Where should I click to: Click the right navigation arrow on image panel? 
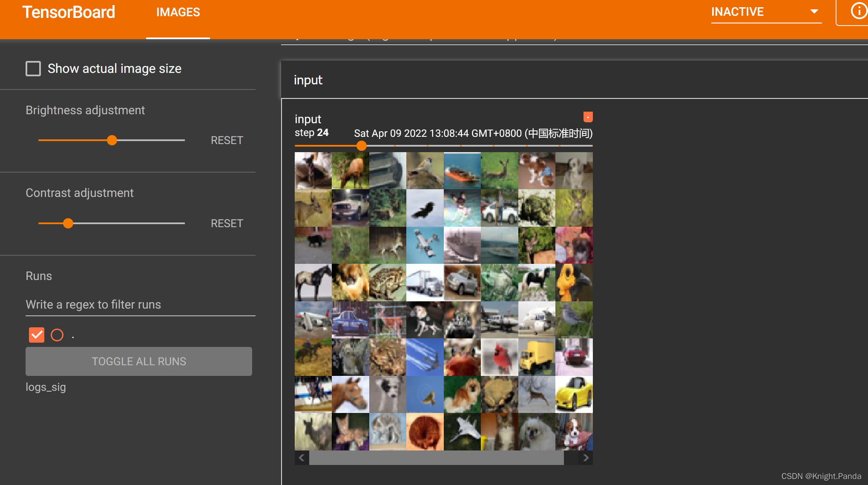tap(586, 458)
